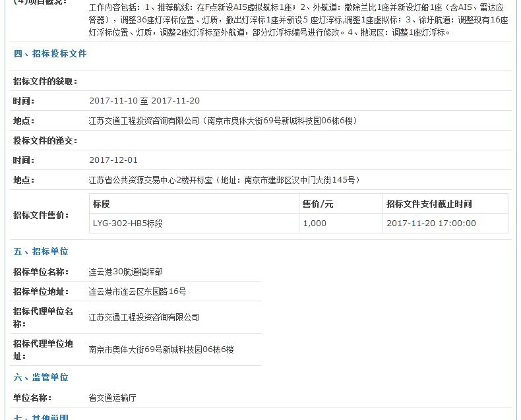
Task: Click the 四、招标投标文件 section heading
Action: (x=50, y=54)
